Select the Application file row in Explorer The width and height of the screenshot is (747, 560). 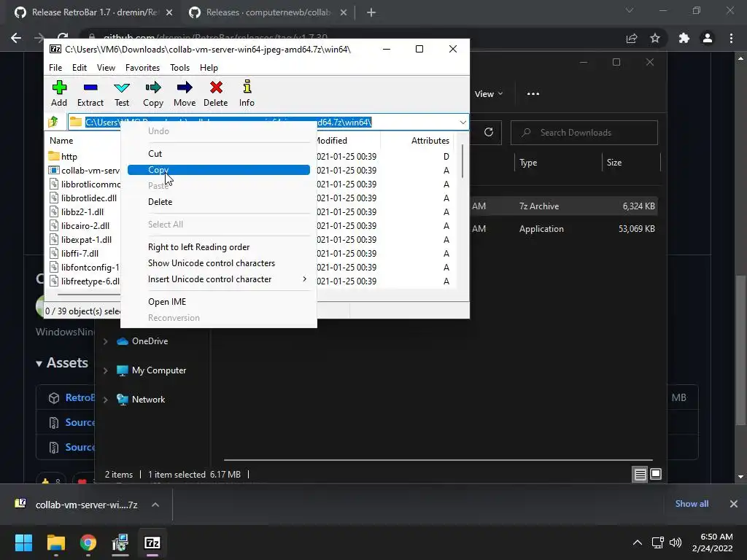pyautogui.click(x=564, y=229)
